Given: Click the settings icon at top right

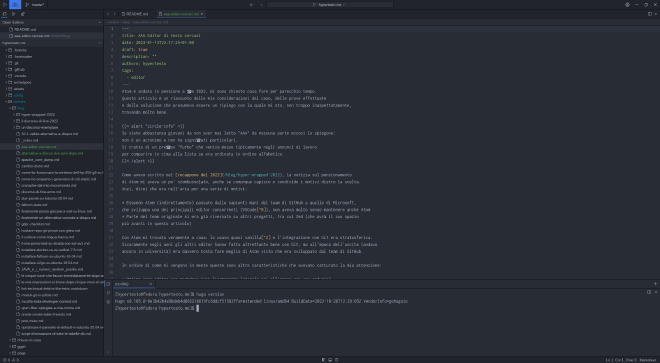Looking at the screenshot, I should tap(627, 5).
